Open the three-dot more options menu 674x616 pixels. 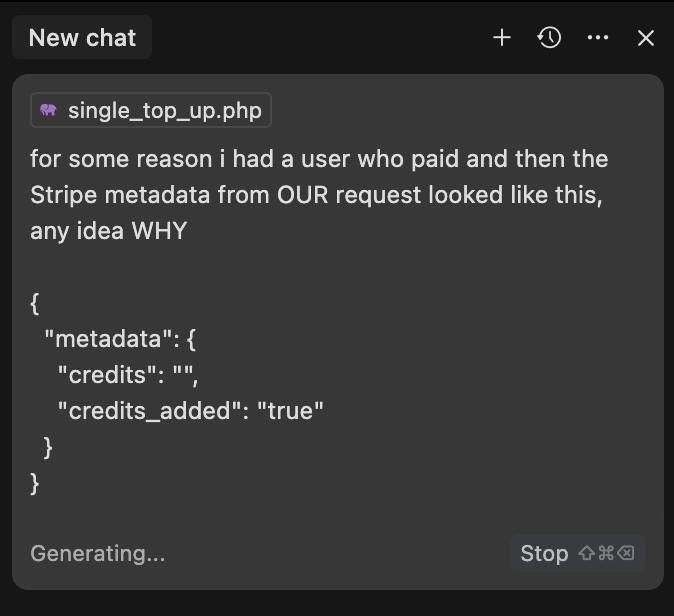click(598, 38)
